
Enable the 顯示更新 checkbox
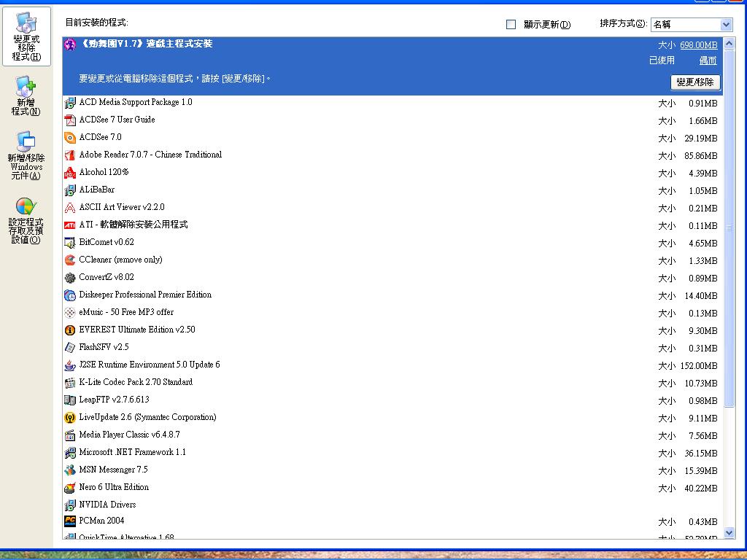pos(511,25)
